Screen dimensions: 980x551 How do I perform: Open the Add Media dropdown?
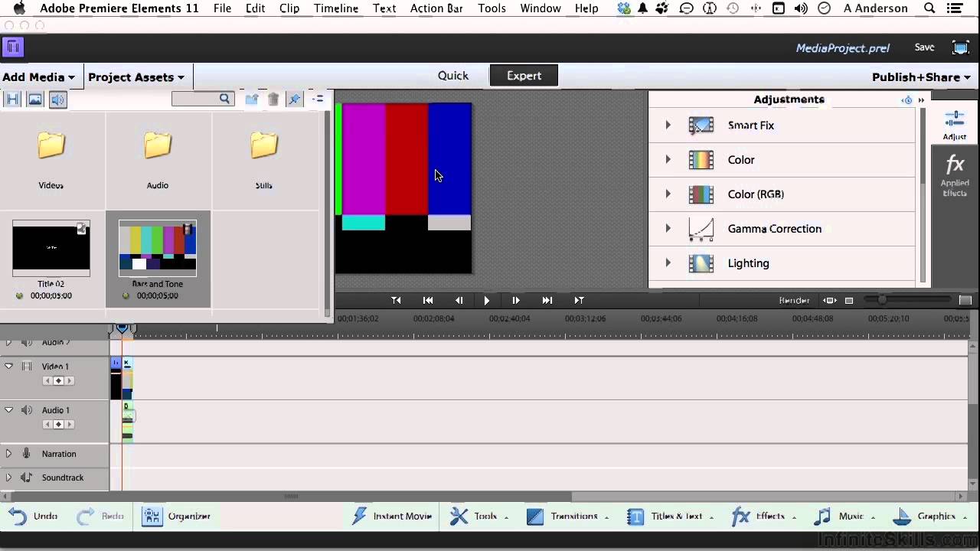coord(38,77)
